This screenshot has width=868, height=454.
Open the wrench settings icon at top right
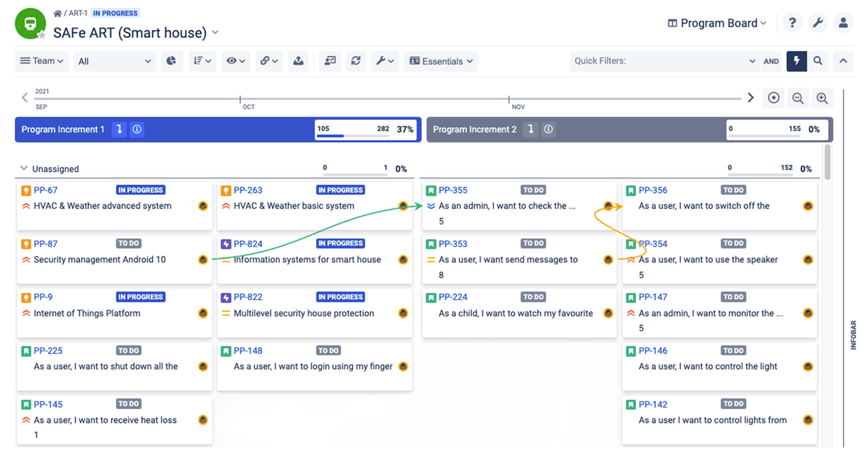point(818,23)
